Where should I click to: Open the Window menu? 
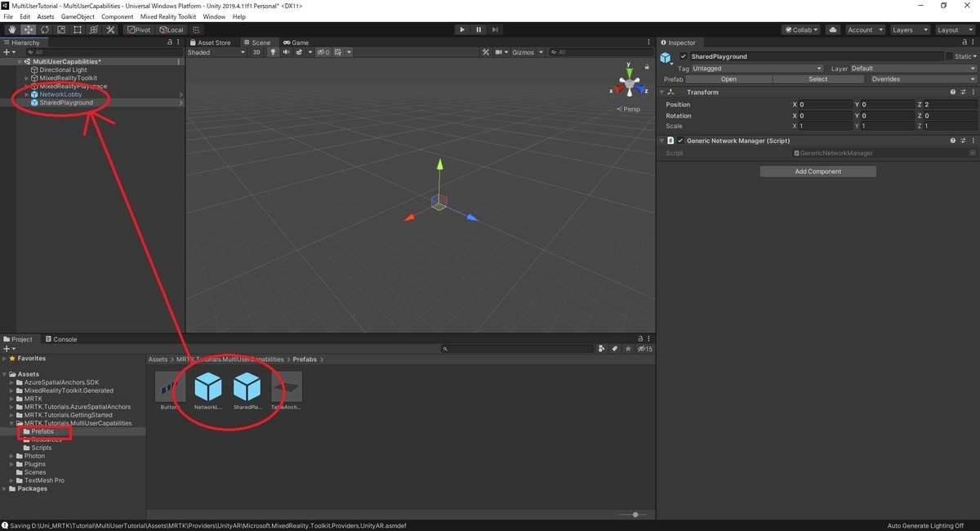click(x=214, y=16)
